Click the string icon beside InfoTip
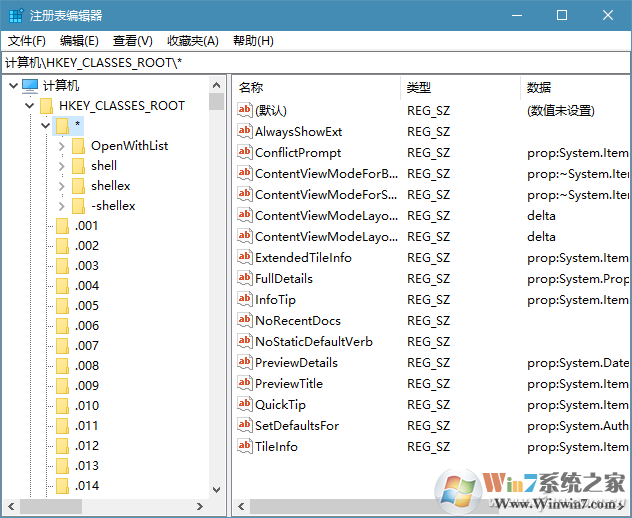Image resolution: width=632 pixels, height=518 pixels. 245,299
